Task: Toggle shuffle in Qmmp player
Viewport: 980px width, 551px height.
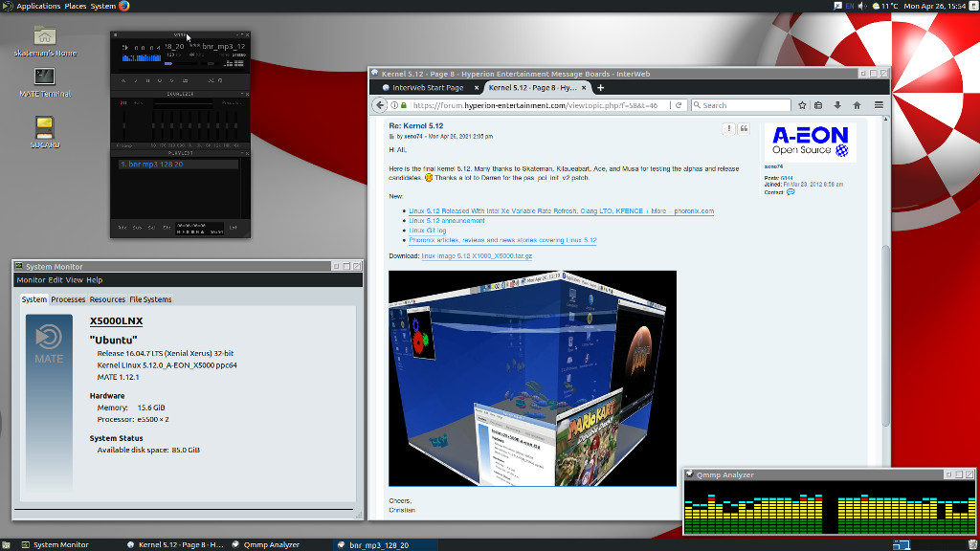Action: point(211,80)
